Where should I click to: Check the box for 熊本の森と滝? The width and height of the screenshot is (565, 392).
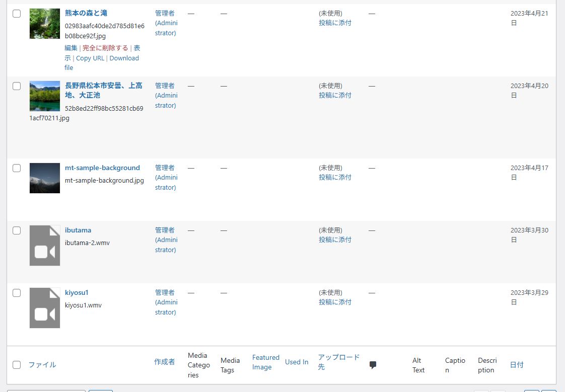[x=17, y=14]
